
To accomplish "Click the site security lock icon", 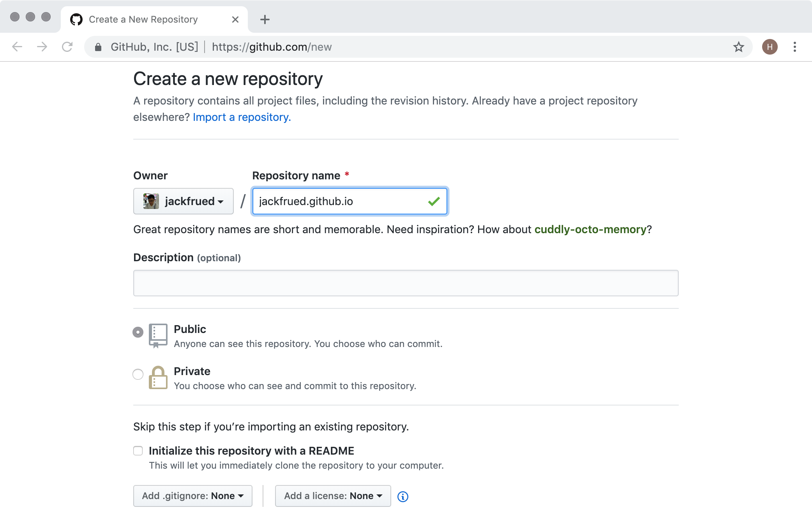I will click(x=98, y=47).
